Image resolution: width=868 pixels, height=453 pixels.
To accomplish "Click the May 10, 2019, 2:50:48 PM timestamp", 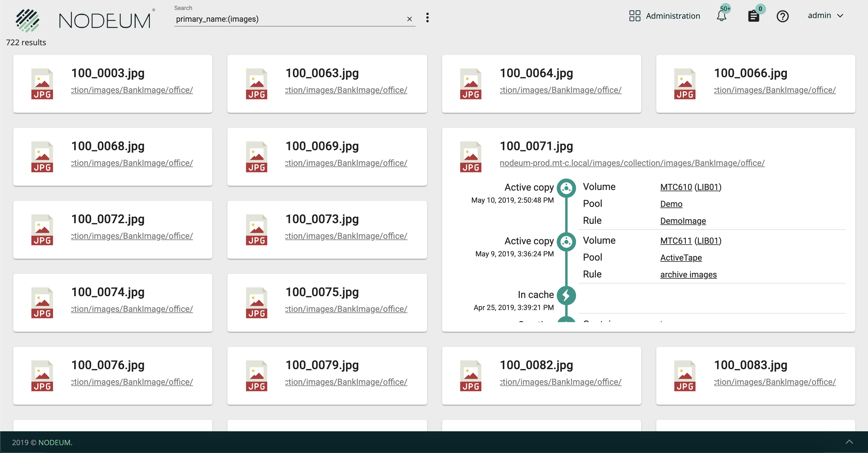I will (512, 200).
